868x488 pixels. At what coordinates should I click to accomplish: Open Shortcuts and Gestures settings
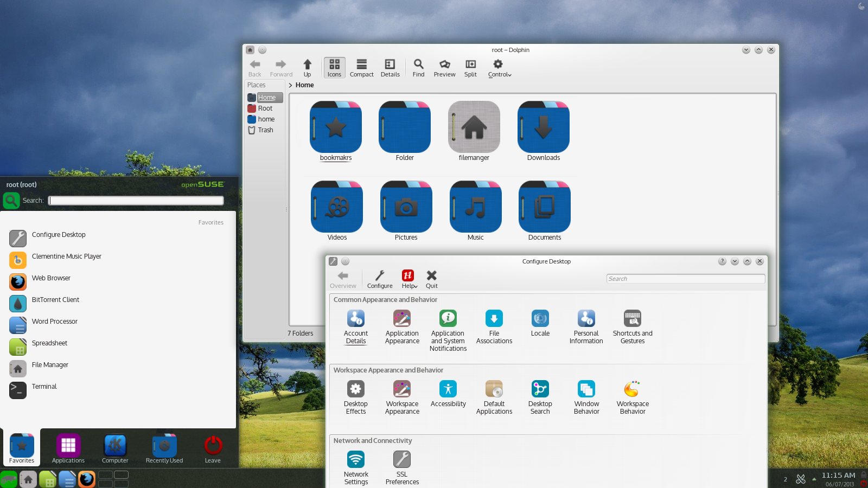coord(633,327)
